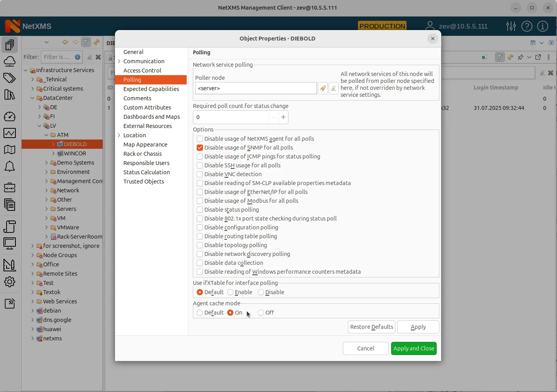Select Off for Agent cache mode

tap(261, 313)
